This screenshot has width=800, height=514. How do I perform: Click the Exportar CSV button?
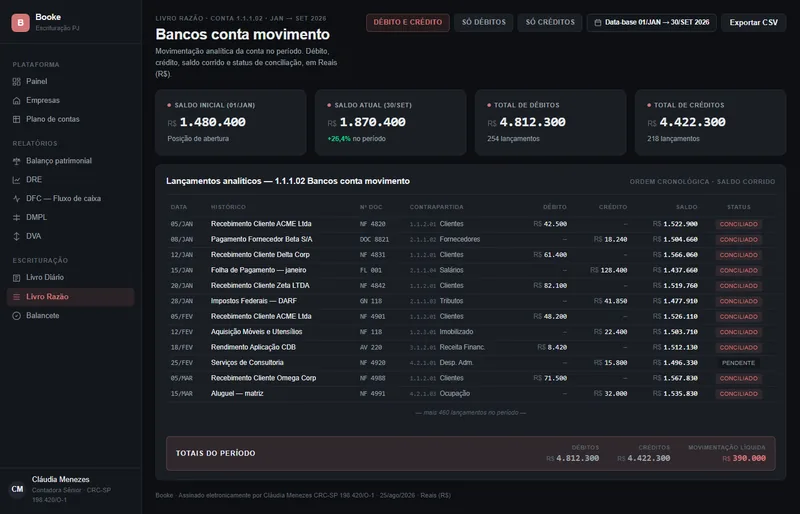coord(754,22)
